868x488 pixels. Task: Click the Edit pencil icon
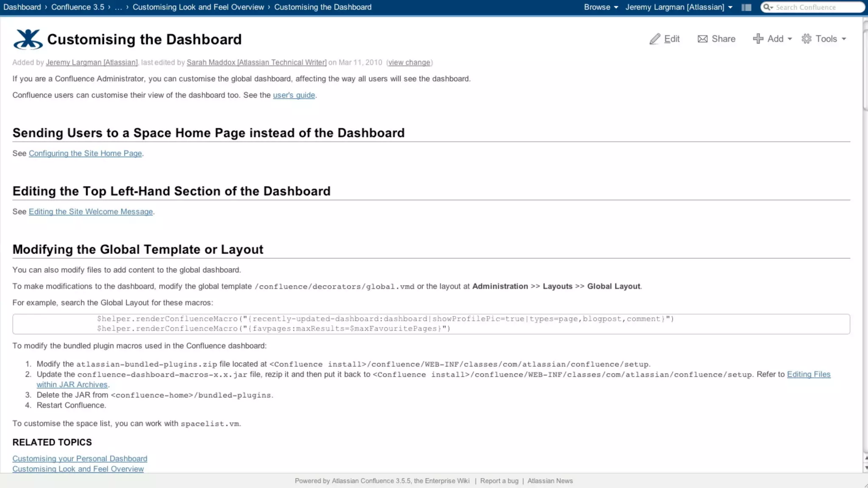(x=655, y=39)
